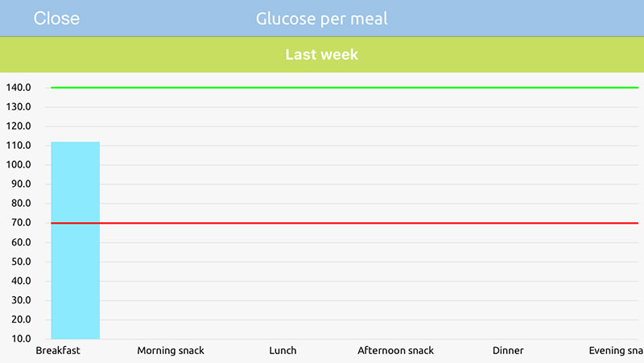644x363 pixels.
Task: Select the Breakfast axis label
Action: point(58,351)
